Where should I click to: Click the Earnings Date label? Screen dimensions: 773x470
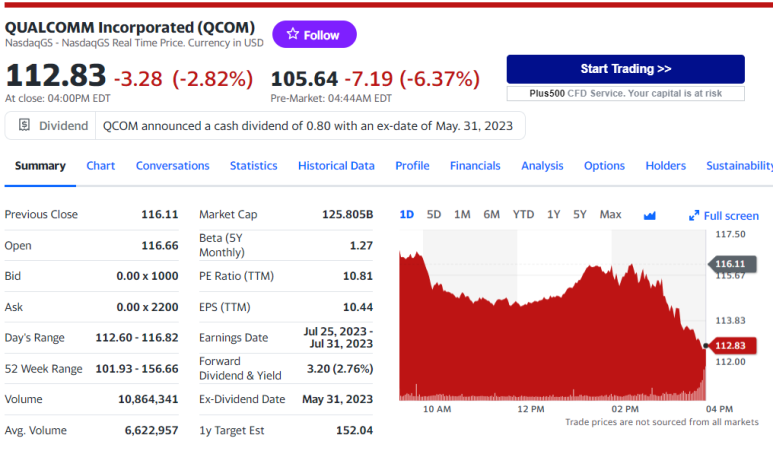234,337
